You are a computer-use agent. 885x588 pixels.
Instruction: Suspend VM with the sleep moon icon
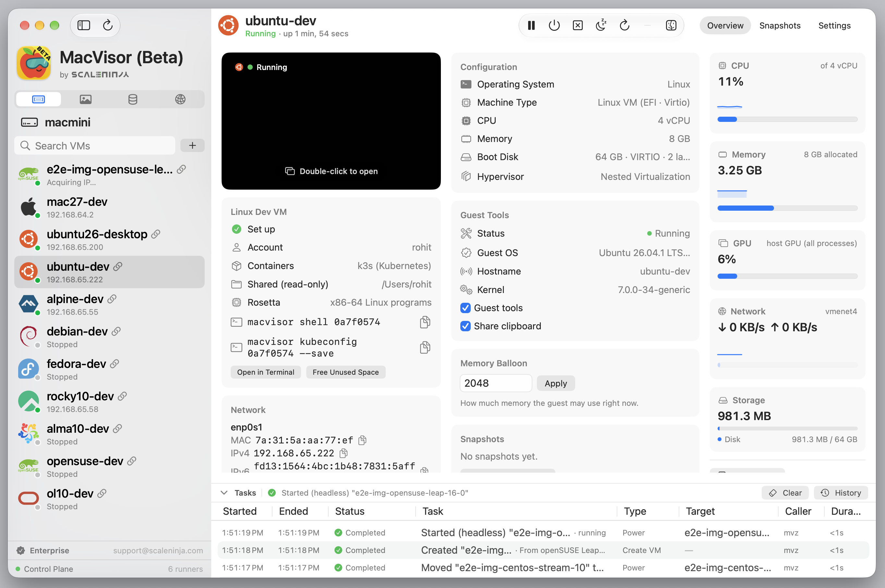[x=601, y=26]
